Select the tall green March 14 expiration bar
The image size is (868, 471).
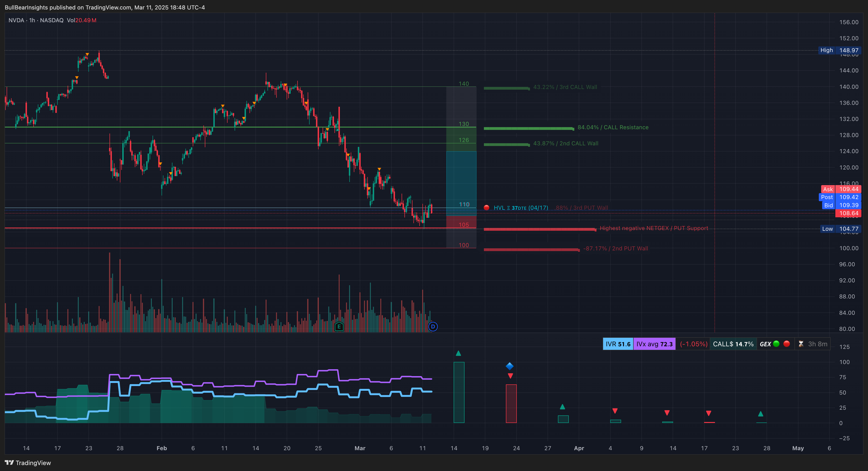pos(459,392)
